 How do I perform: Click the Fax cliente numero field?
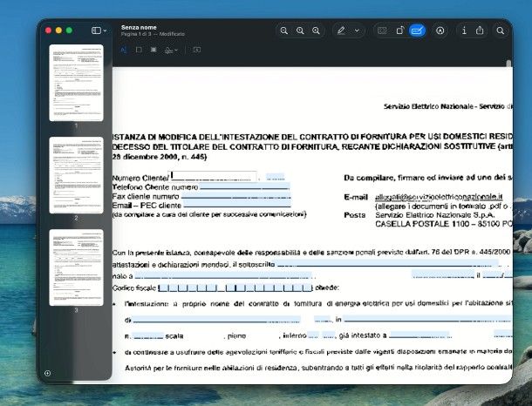[236, 196]
